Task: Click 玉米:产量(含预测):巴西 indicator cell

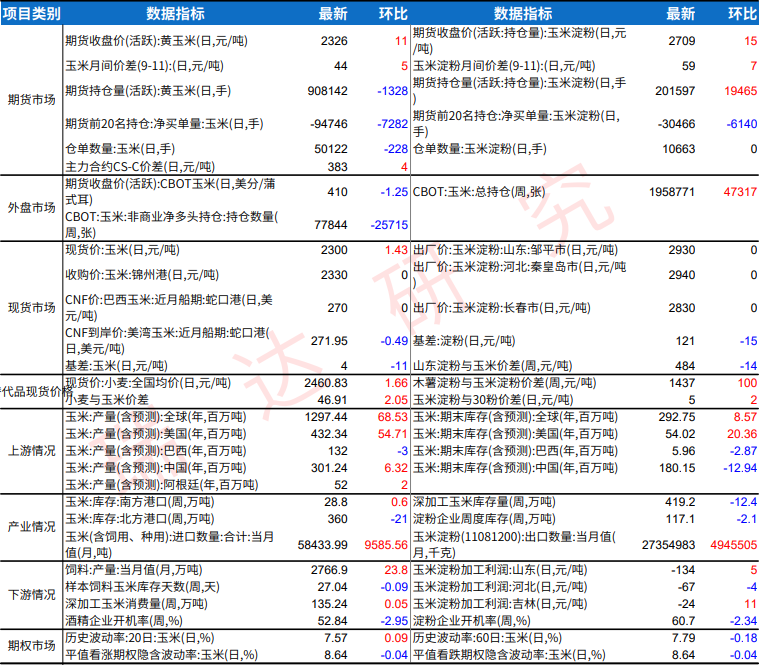Action: point(156,451)
